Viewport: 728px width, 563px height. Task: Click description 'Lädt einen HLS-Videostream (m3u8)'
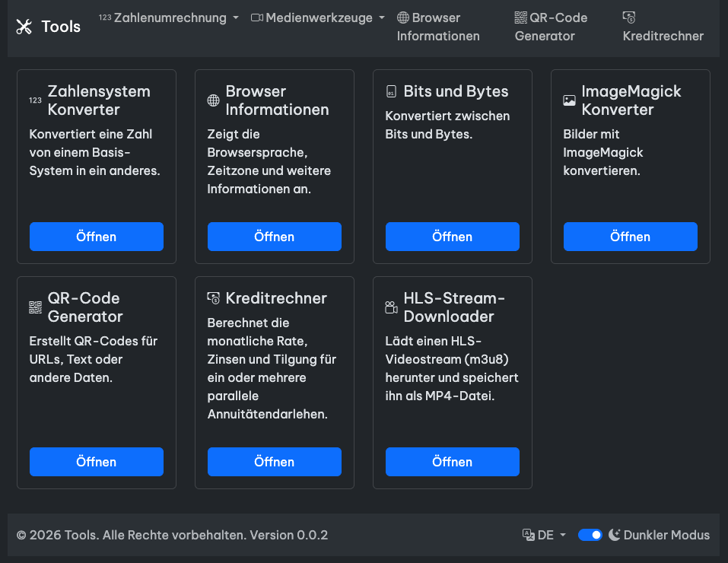pos(452,368)
